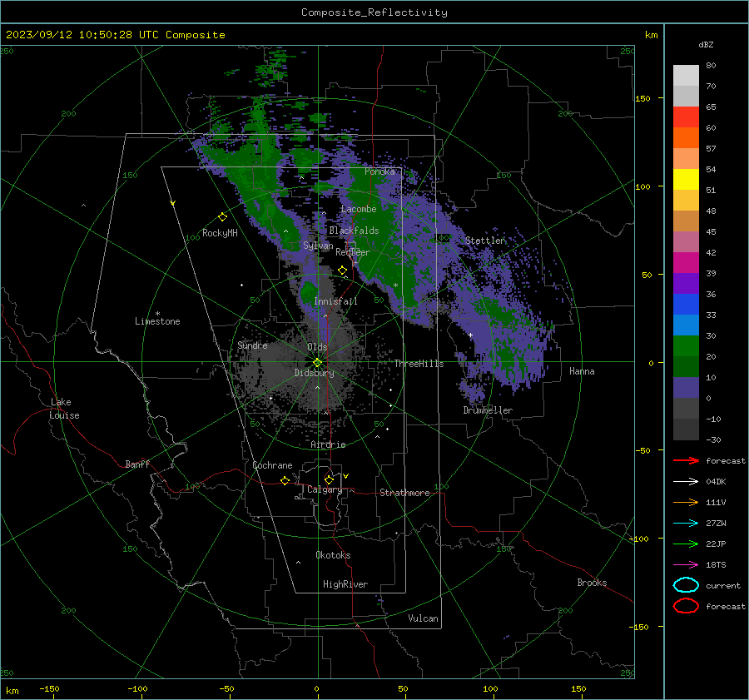Click the RedDeer city label
The height and width of the screenshot is (700, 749).
[x=353, y=252]
